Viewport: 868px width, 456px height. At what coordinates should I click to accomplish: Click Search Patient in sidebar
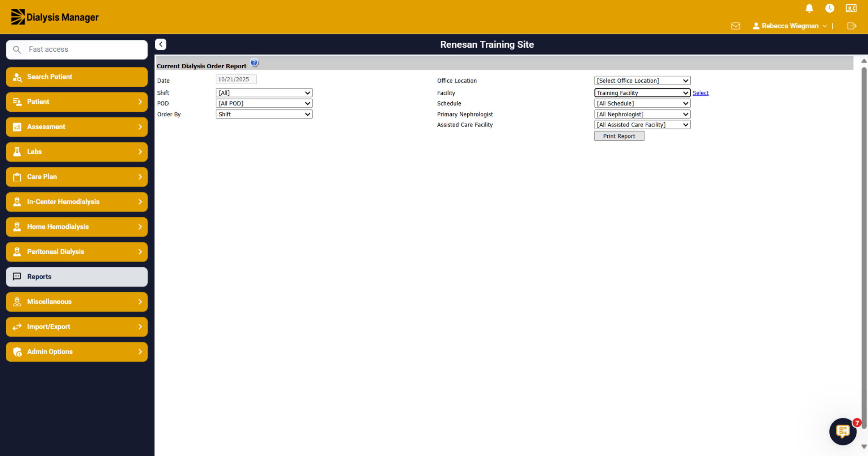(77, 77)
